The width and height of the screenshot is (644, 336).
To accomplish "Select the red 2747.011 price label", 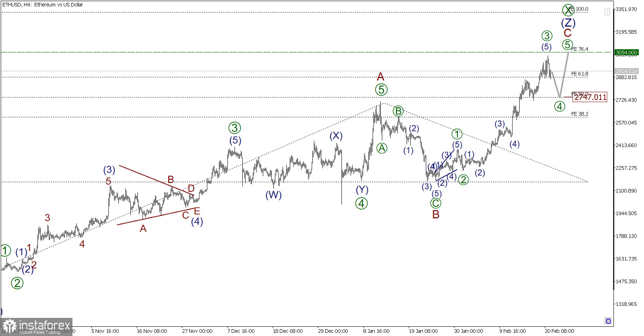I will pyautogui.click(x=590, y=97).
